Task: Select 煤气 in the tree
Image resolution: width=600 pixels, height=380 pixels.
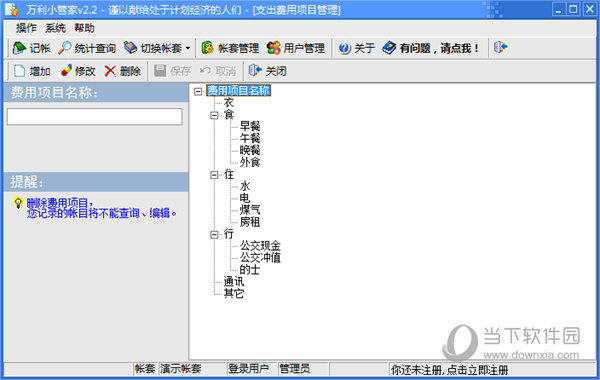Action: pyautogui.click(x=250, y=210)
